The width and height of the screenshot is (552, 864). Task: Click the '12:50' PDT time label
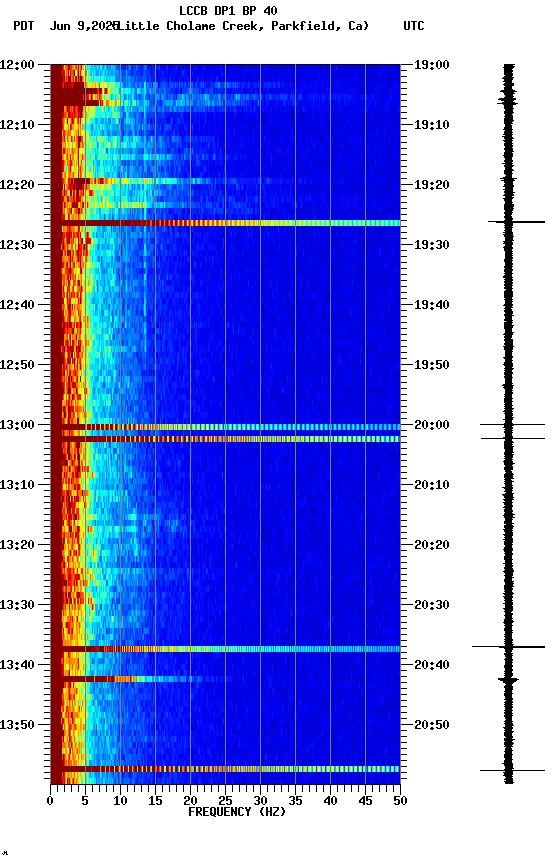(x=17, y=365)
